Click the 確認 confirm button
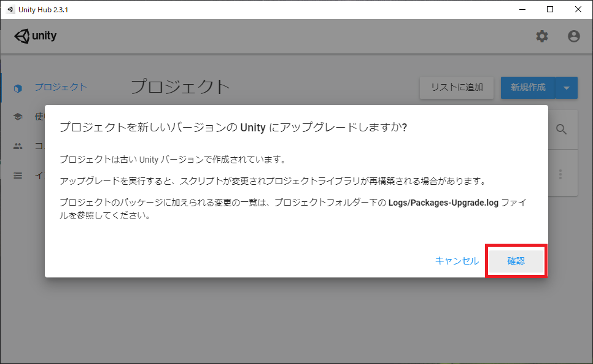 [516, 261]
